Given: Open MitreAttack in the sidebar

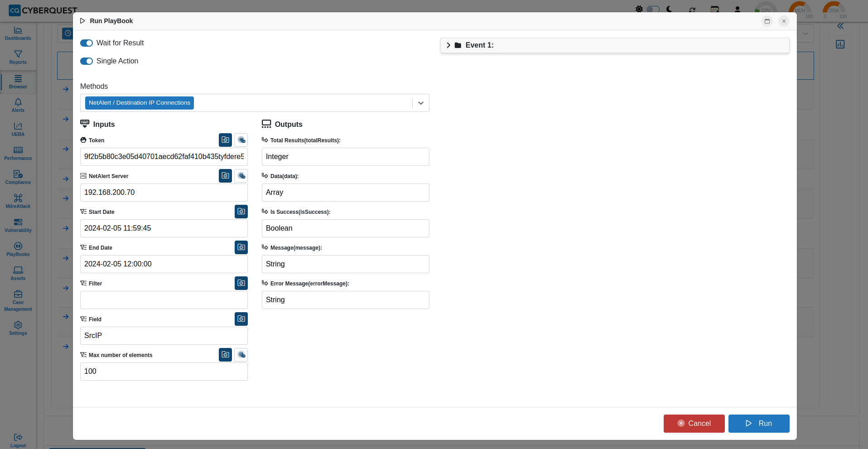Looking at the screenshot, I should coord(18,202).
